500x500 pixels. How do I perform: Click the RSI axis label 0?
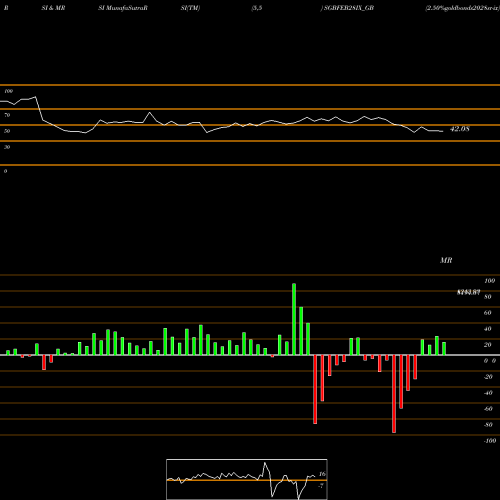tap(5, 171)
